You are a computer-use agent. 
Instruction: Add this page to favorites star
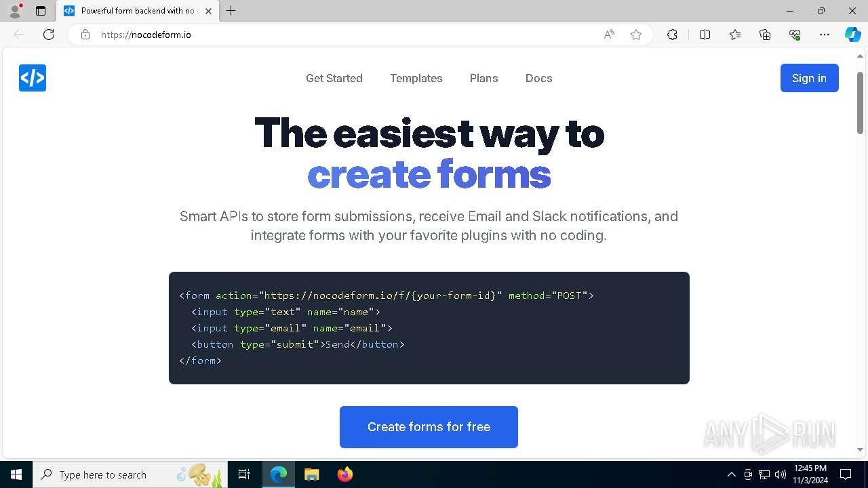(x=636, y=35)
